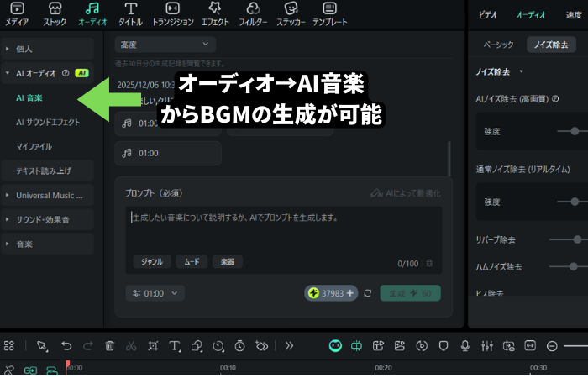Open the トランジション tab

(173, 14)
